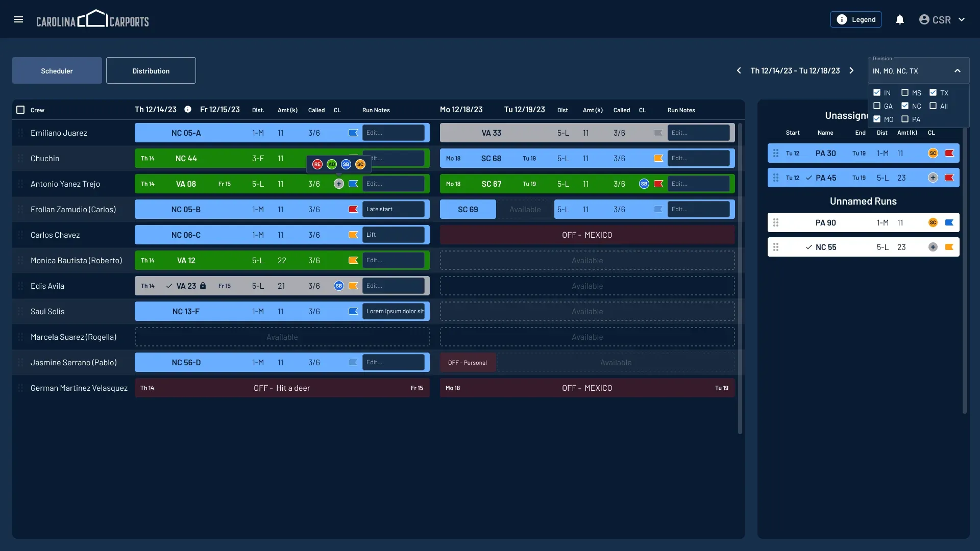Click plus icon on VA 08 run
Screen dimensions: 980x551
click(339, 184)
